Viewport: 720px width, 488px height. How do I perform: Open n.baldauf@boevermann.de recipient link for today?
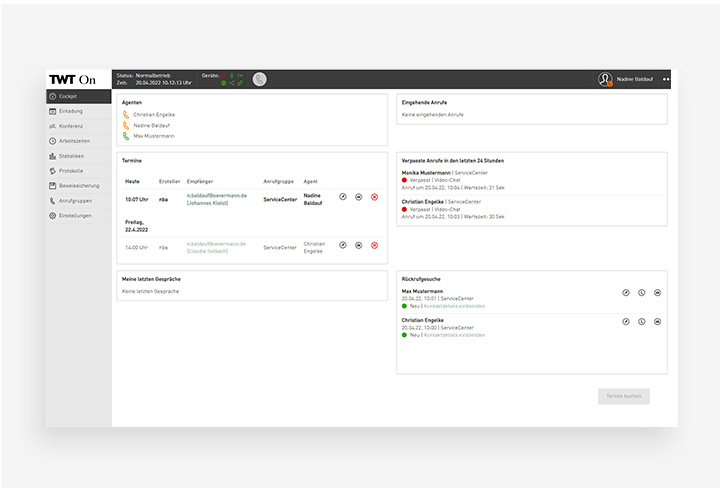coord(216,195)
